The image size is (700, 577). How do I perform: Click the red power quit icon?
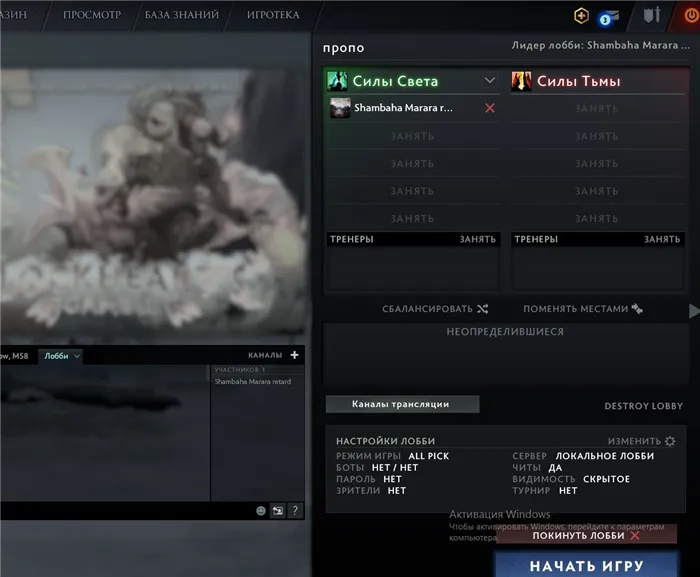point(691,16)
